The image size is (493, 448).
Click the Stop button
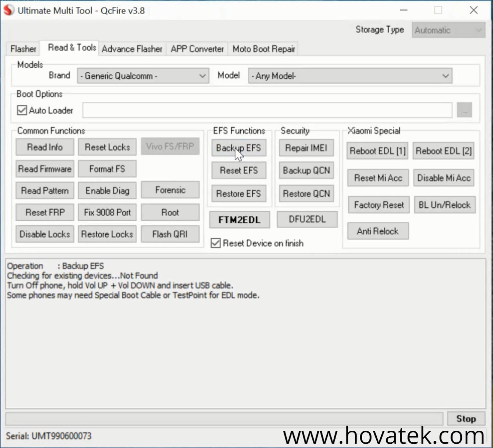click(466, 419)
